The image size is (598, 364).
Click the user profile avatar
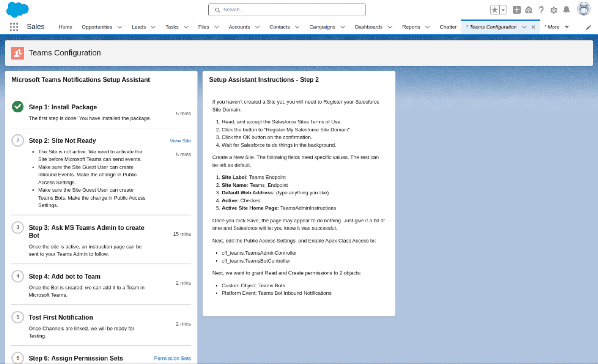coord(584,9)
